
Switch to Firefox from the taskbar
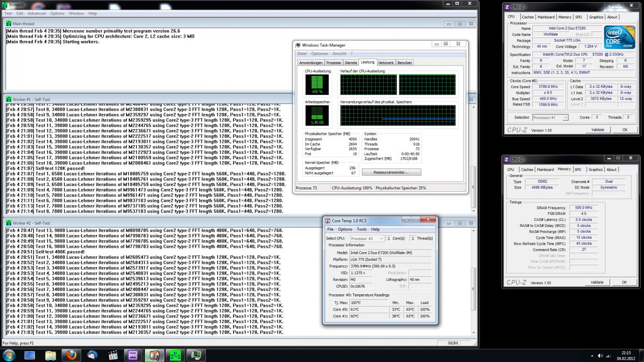click(x=72, y=355)
